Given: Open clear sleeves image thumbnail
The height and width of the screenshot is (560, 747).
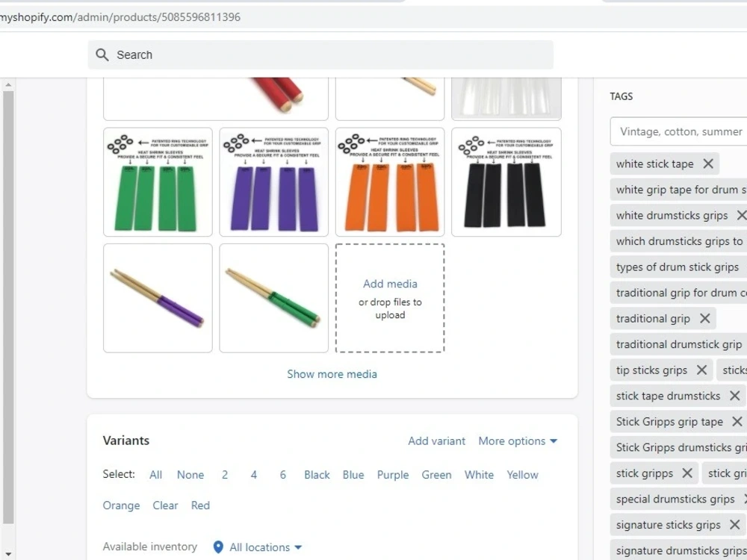Looking at the screenshot, I should [506, 99].
